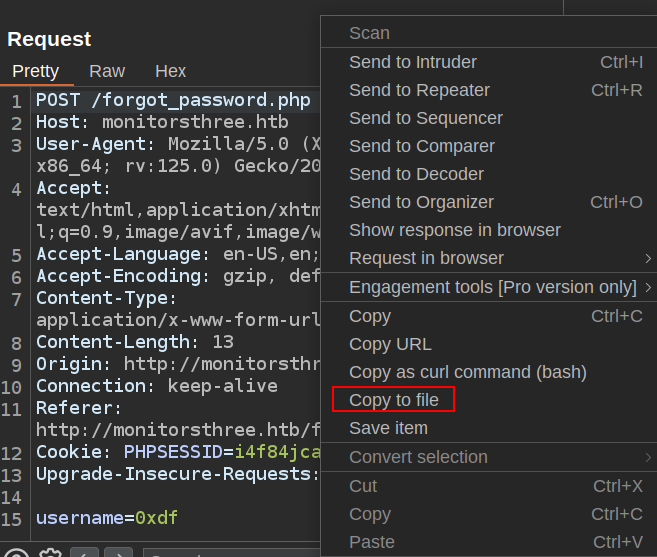Choose Send to Decoder
This screenshot has width=657, height=557.
click(416, 174)
